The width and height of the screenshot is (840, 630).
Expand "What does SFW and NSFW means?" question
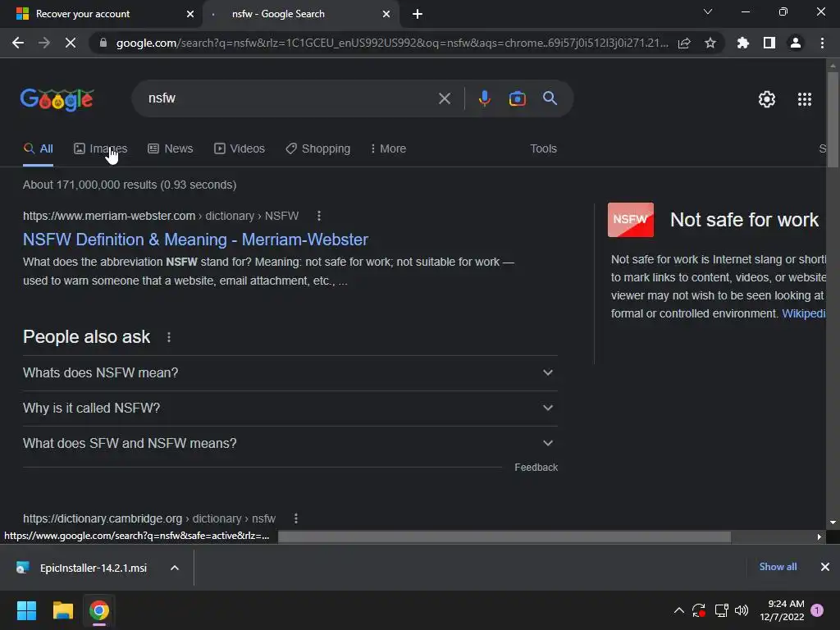[x=290, y=444]
